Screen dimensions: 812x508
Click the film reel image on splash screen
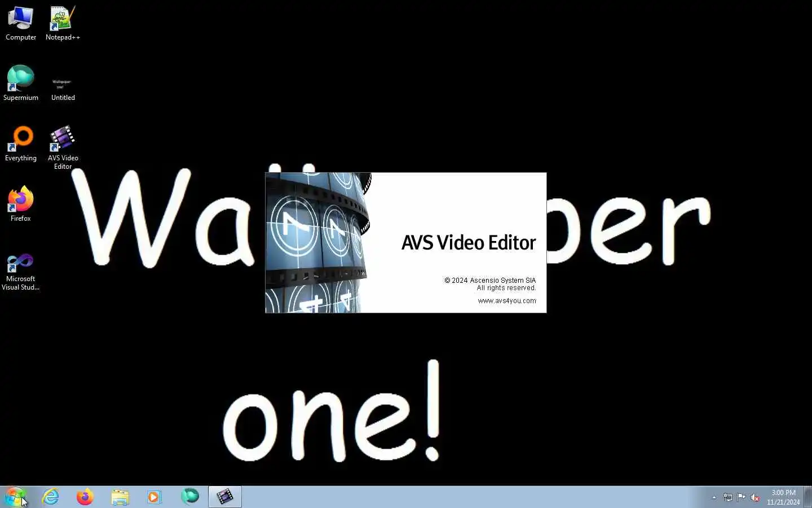click(319, 243)
